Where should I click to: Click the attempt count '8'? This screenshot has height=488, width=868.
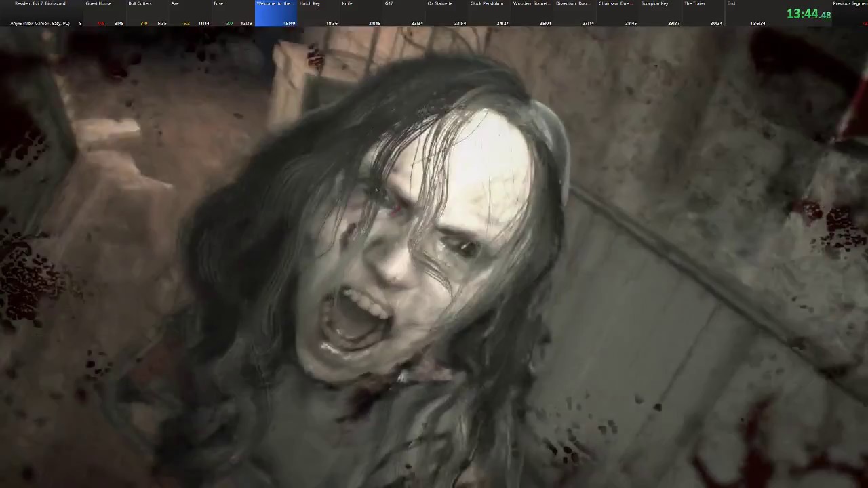[80, 24]
